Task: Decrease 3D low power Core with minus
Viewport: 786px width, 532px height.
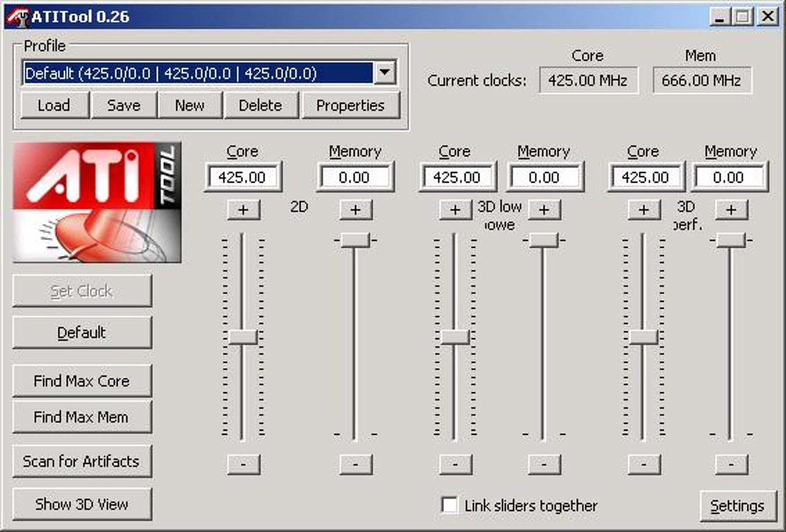Action: [455, 465]
